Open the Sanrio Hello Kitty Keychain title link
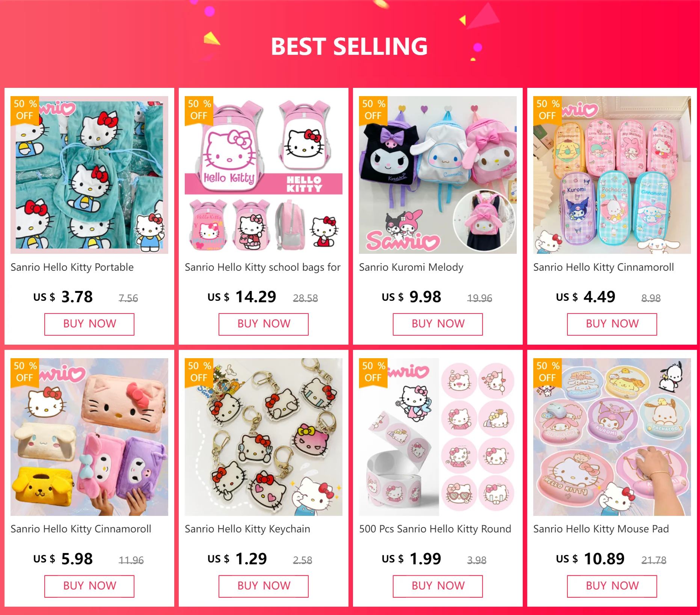Image resolution: width=700 pixels, height=615 pixels. [x=247, y=529]
